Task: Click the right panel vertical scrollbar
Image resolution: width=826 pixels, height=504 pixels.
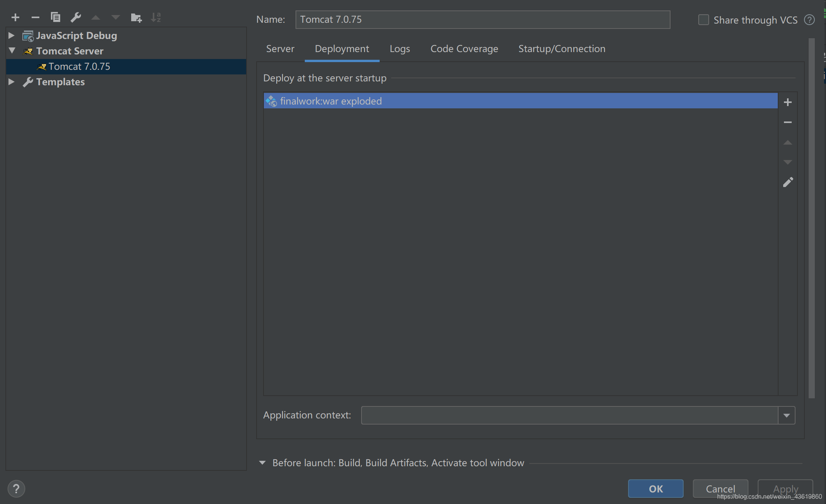Action: (812, 218)
